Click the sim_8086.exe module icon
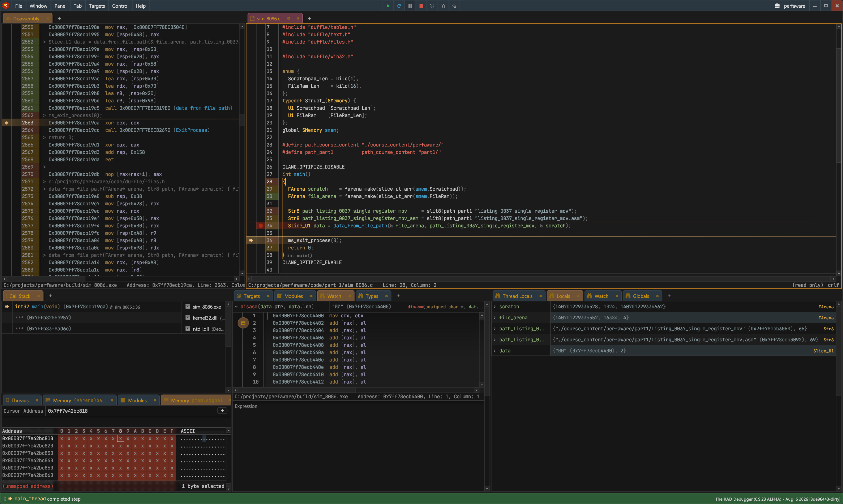843x504 pixels. (187, 307)
